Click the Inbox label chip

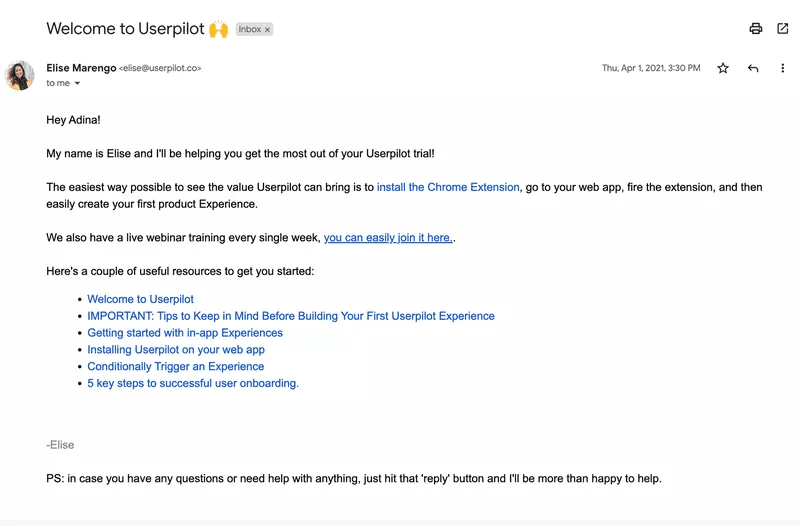249,30
